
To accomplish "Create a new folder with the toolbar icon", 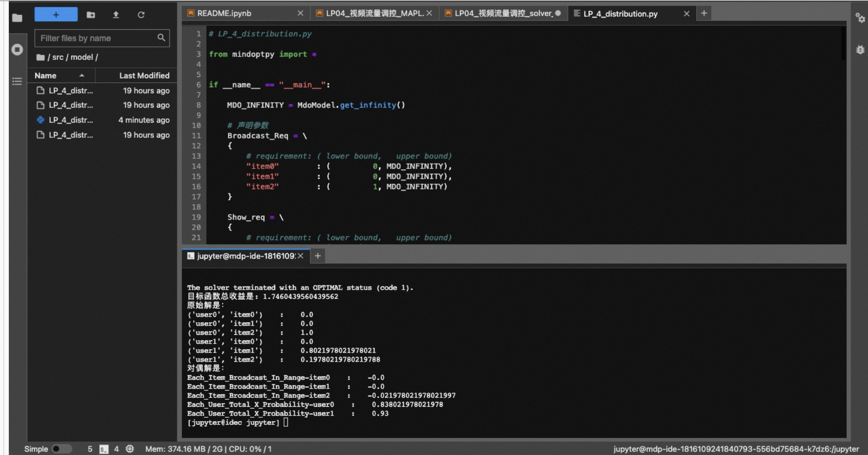I will pyautogui.click(x=91, y=15).
